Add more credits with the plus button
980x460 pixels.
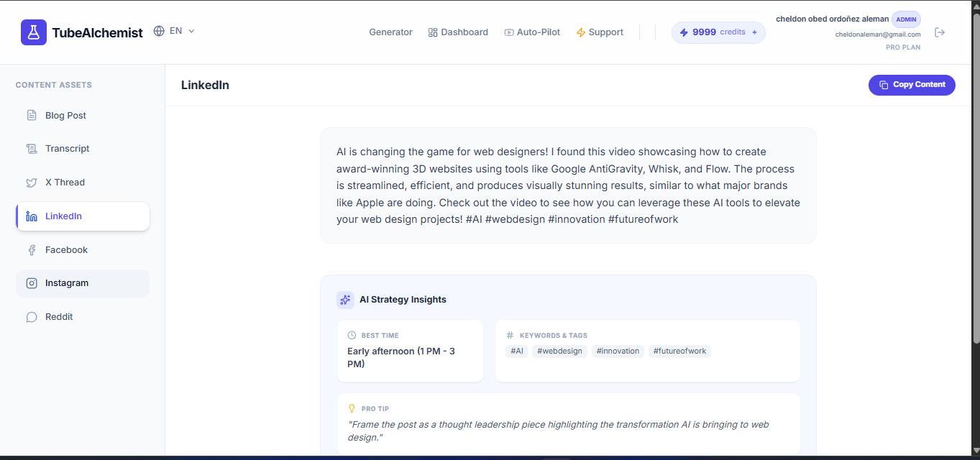click(754, 32)
